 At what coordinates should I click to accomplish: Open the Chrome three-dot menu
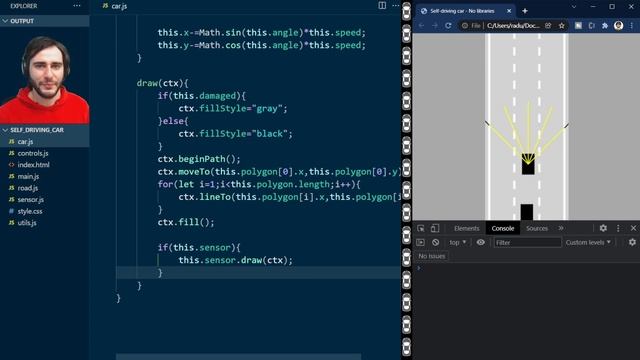click(x=631, y=25)
